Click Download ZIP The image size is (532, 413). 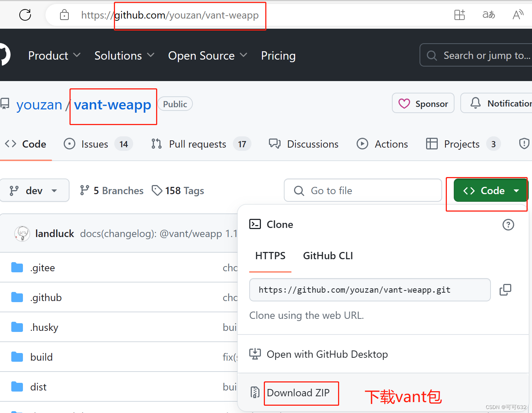click(298, 393)
